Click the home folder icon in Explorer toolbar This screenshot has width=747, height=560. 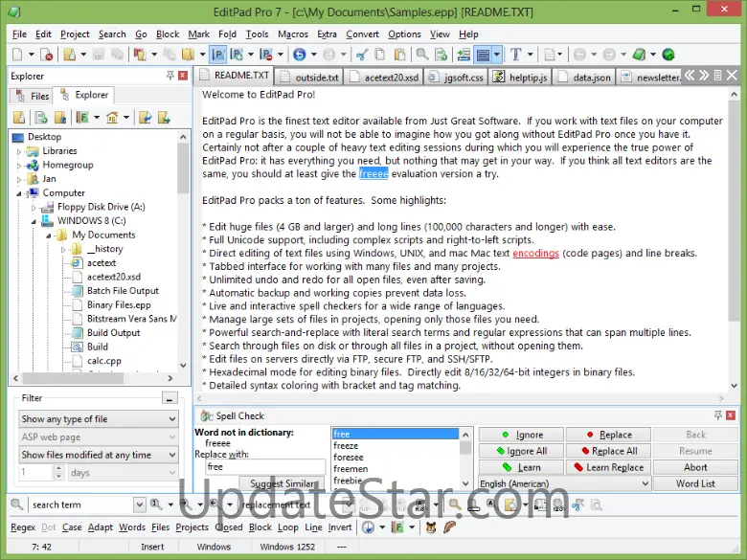tap(112, 117)
